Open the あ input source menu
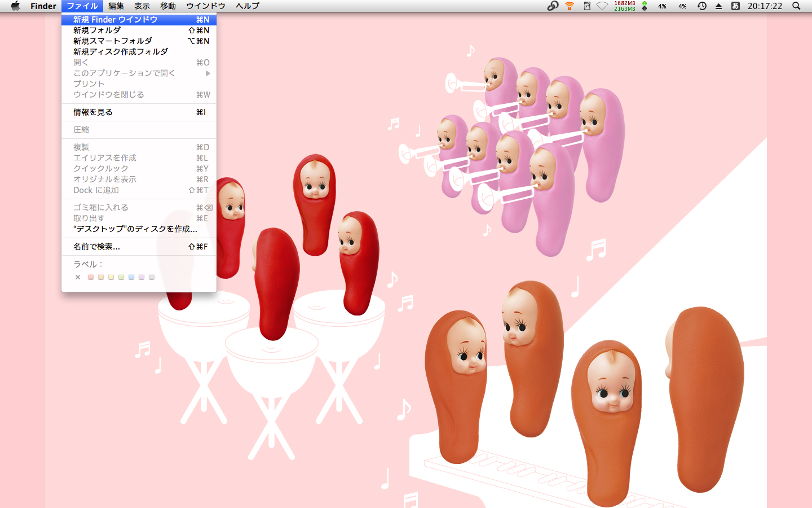Image resolution: width=812 pixels, height=508 pixels. point(735,6)
